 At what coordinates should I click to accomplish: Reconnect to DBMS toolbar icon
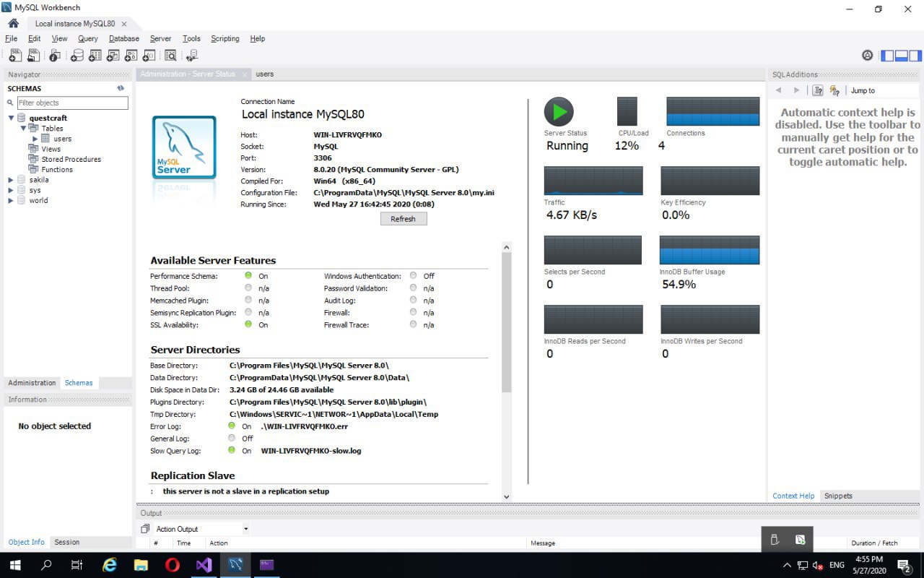coord(191,55)
